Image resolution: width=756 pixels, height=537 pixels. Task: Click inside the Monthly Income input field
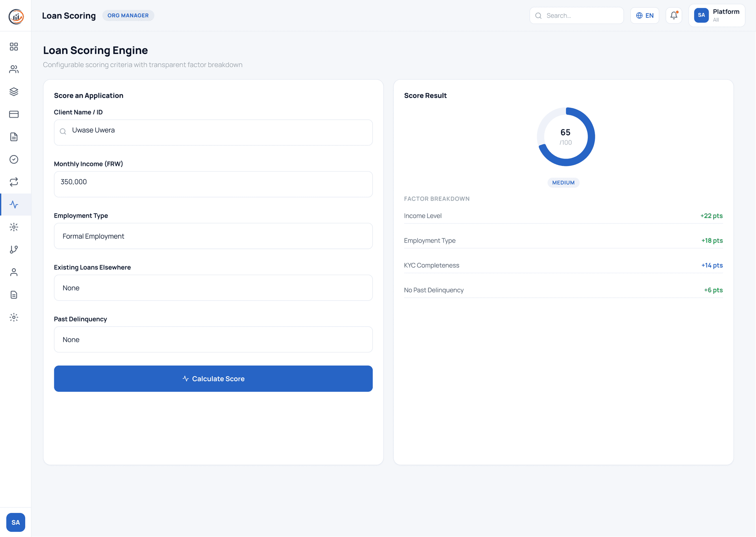213,184
